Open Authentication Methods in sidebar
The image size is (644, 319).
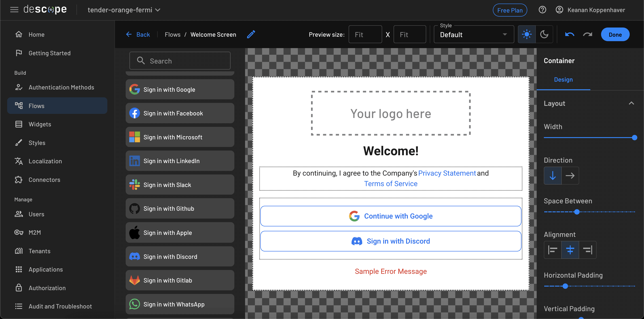click(x=61, y=87)
